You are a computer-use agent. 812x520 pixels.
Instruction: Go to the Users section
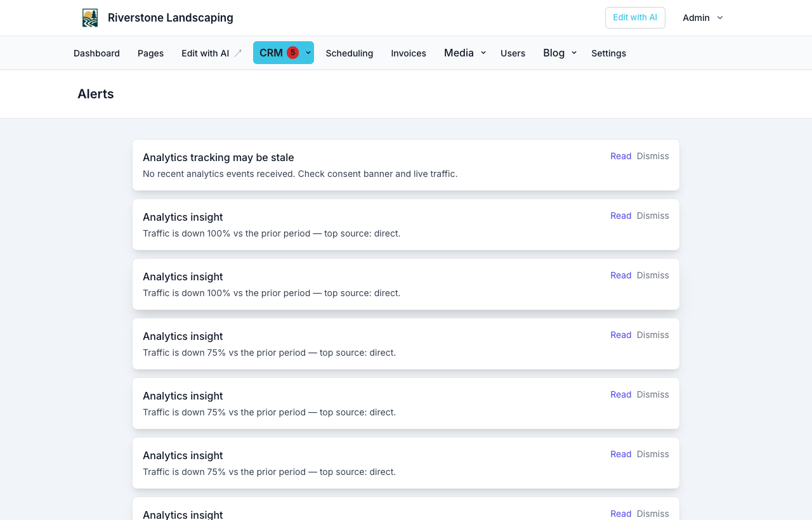click(513, 53)
